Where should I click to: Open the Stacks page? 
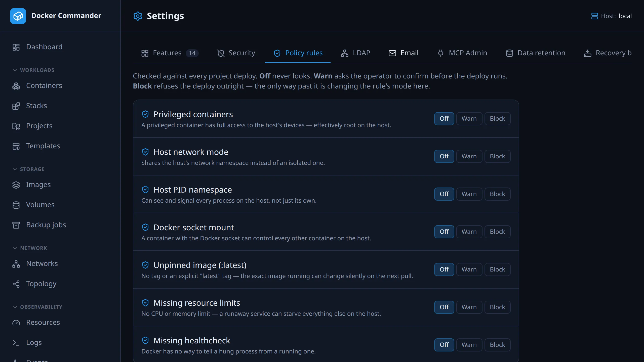point(60,106)
